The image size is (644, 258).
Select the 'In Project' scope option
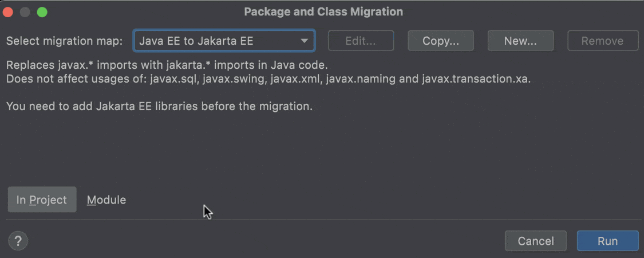coord(42,200)
